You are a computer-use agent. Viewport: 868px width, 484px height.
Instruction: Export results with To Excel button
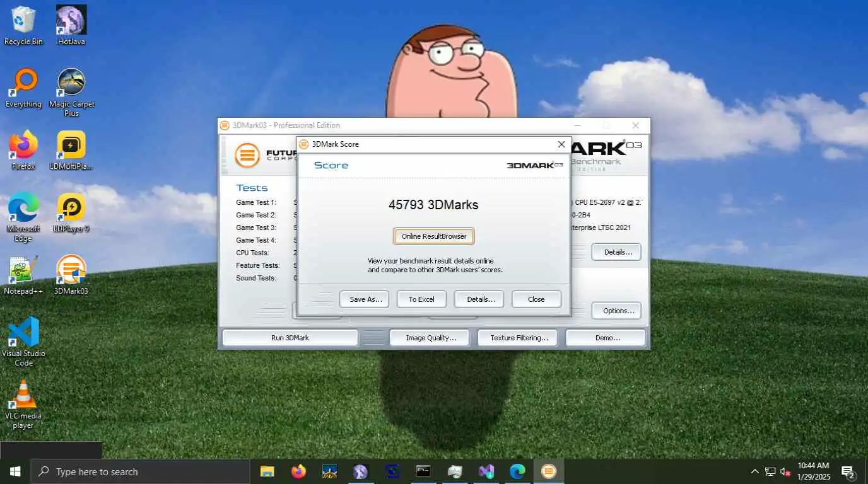[x=421, y=299]
